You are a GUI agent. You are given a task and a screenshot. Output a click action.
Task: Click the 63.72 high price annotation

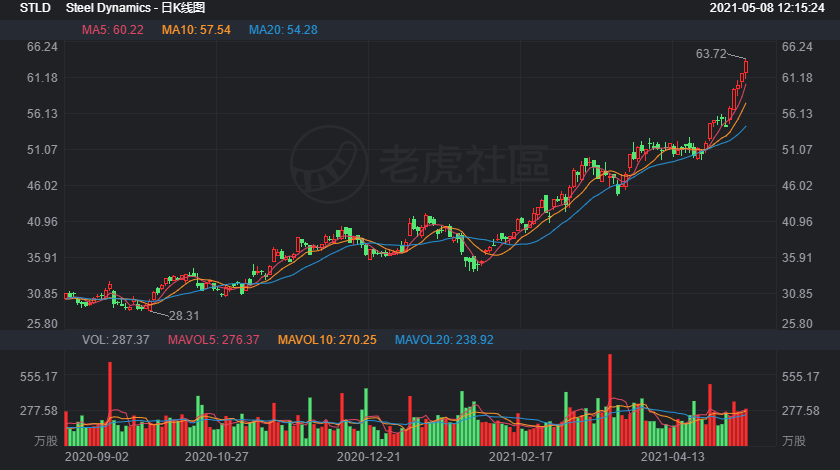tap(711, 54)
